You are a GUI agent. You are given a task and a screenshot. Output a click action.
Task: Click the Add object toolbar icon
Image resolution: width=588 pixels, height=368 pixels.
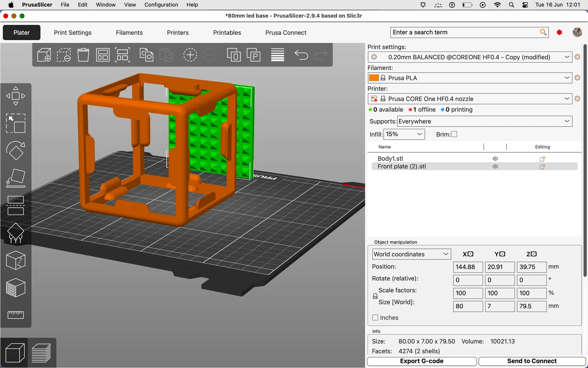[x=44, y=55]
